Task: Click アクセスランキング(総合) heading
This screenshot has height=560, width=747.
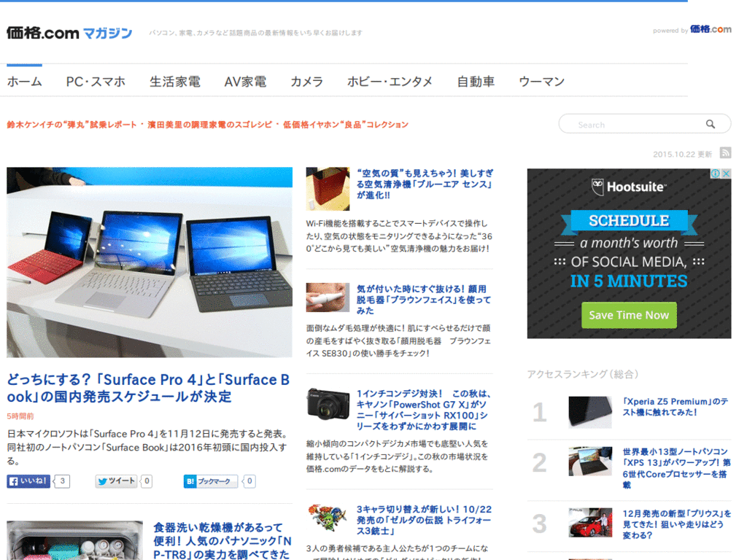Action: (x=583, y=374)
